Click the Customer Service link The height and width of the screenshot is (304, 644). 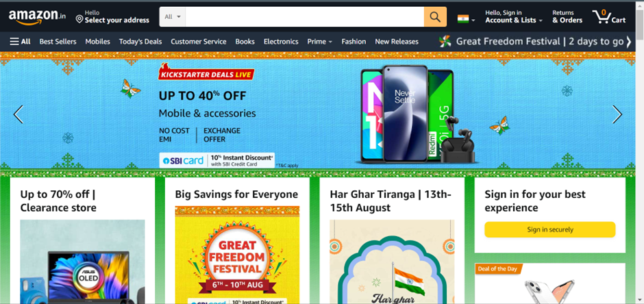pos(199,42)
